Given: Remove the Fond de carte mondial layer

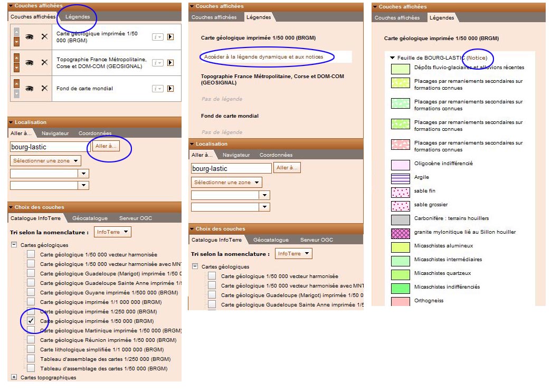Looking at the screenshot, I should pos(44,89).
